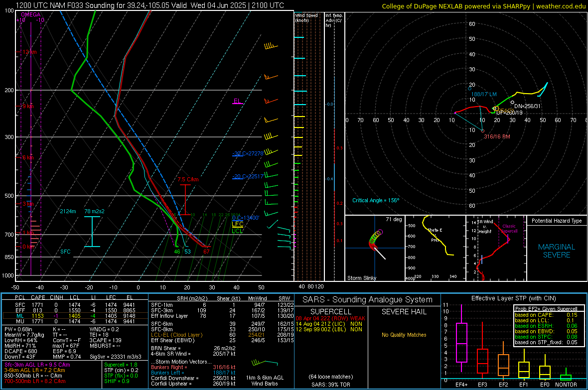Screen dimensions: 588x390
Task: Click the magenta OMEGA label
Action: click(x=31, y=14)
